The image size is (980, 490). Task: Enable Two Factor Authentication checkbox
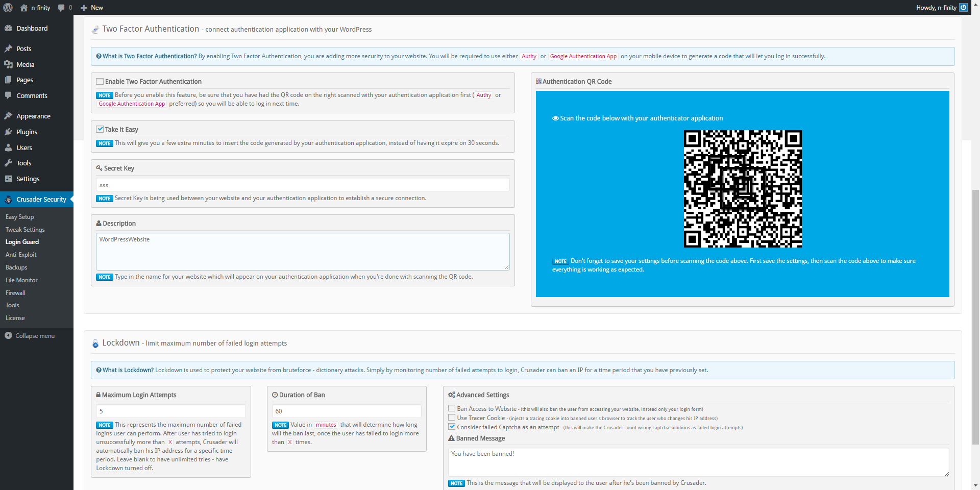100,81
